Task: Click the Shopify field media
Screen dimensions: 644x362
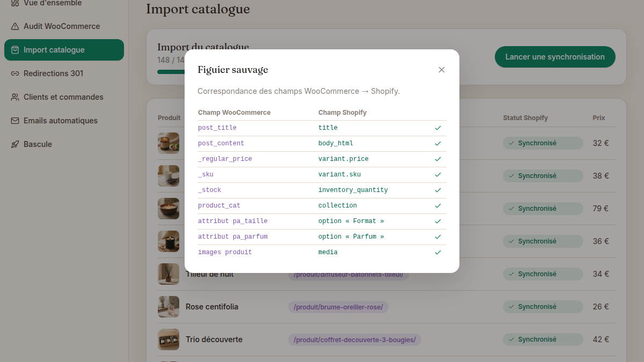Action: tap(328, 253)
